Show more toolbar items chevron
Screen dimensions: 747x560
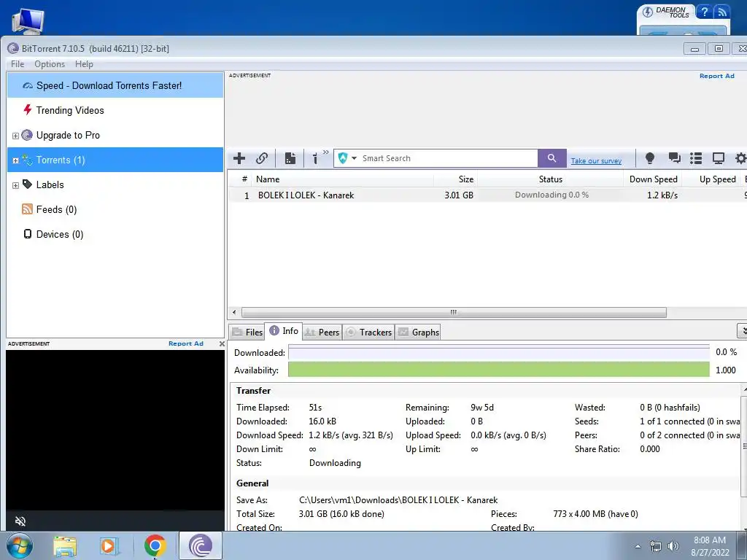tap(326, 152)
